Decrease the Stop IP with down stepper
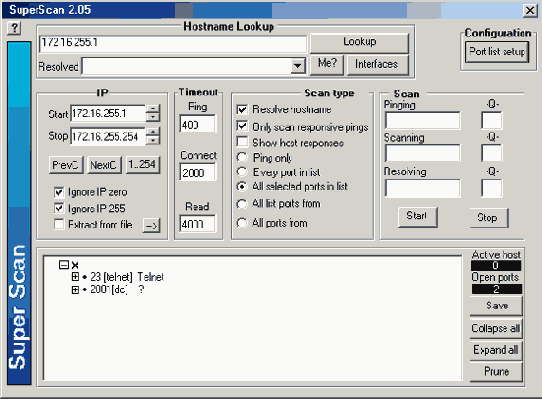 pos(153,140)
